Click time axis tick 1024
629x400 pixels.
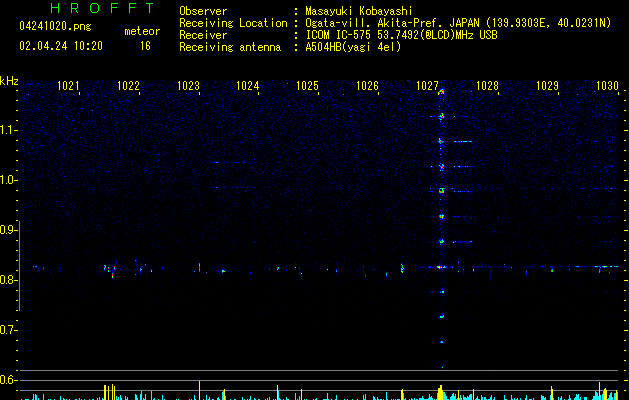pos(248,85)
